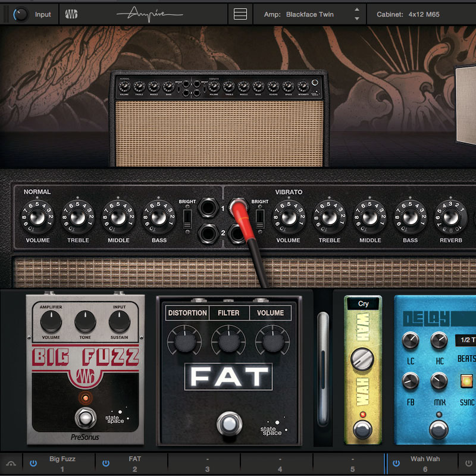This screenshot has height=476, width=476.
Task: Click the VIBRATO channel label
Action: 289,192
